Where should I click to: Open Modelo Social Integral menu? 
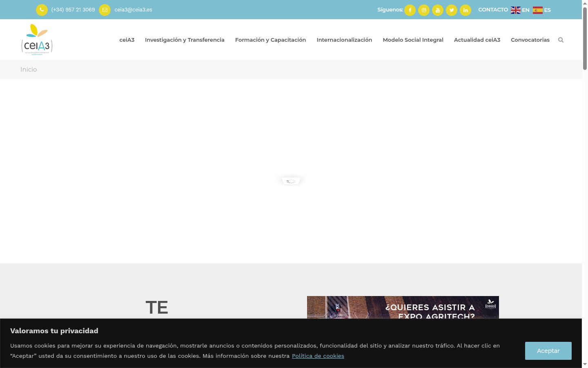(x=413, y=40)
